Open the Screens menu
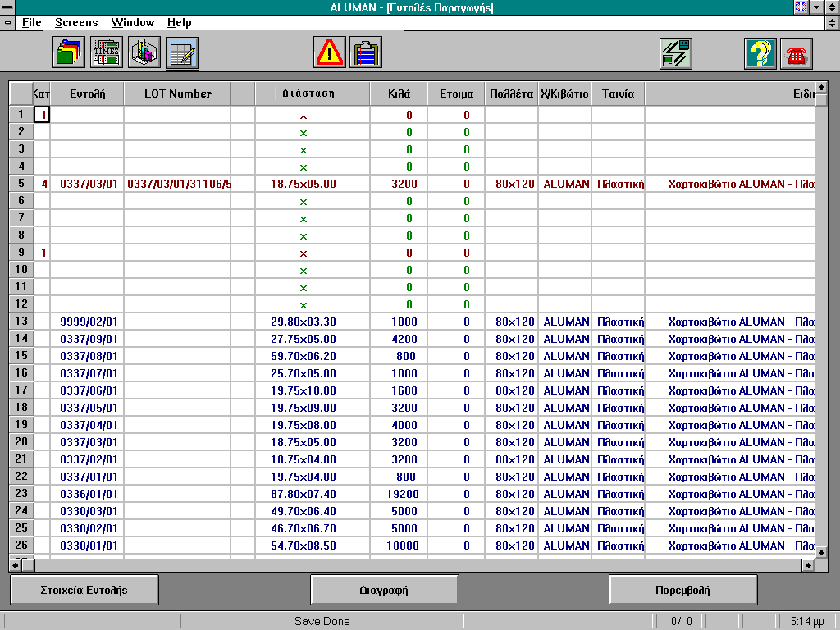The width and height of the screenshot is (840, 630). [x=76, y=23]
